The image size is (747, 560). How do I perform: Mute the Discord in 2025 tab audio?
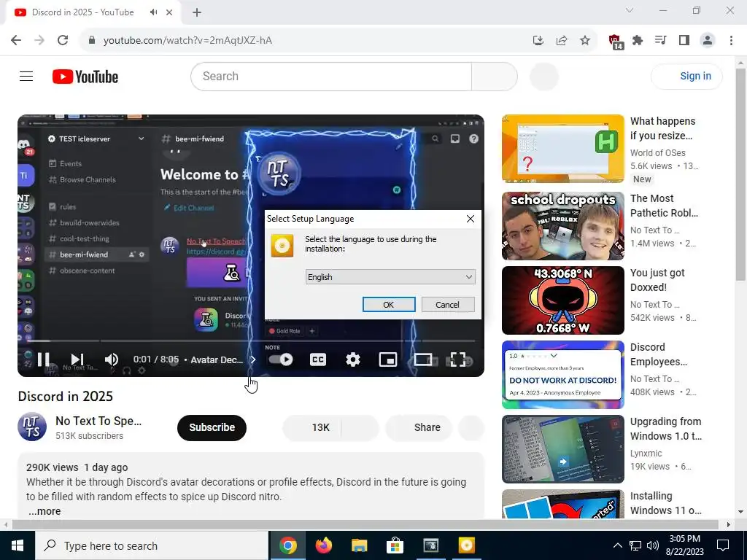tap(153, 12)
